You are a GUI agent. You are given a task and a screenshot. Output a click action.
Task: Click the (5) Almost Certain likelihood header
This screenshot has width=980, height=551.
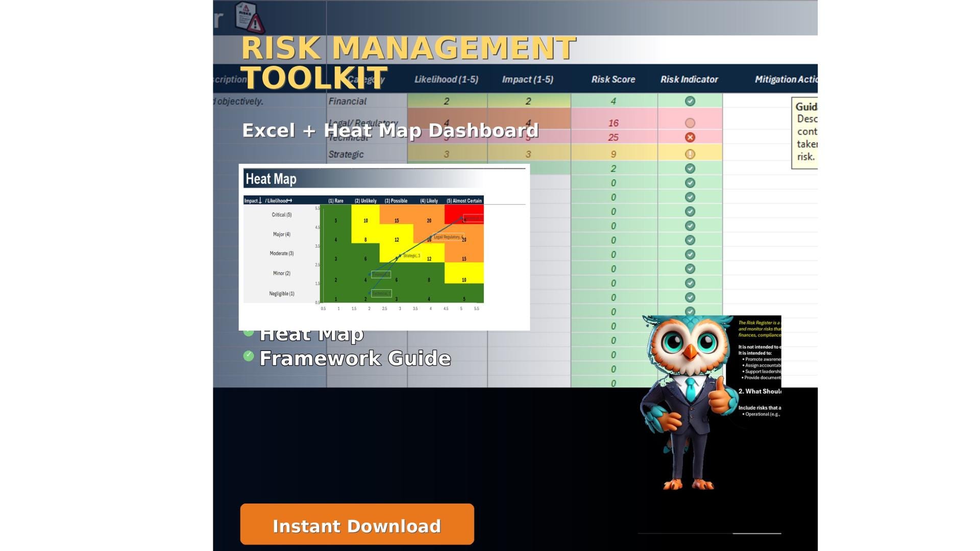(464, 201)
